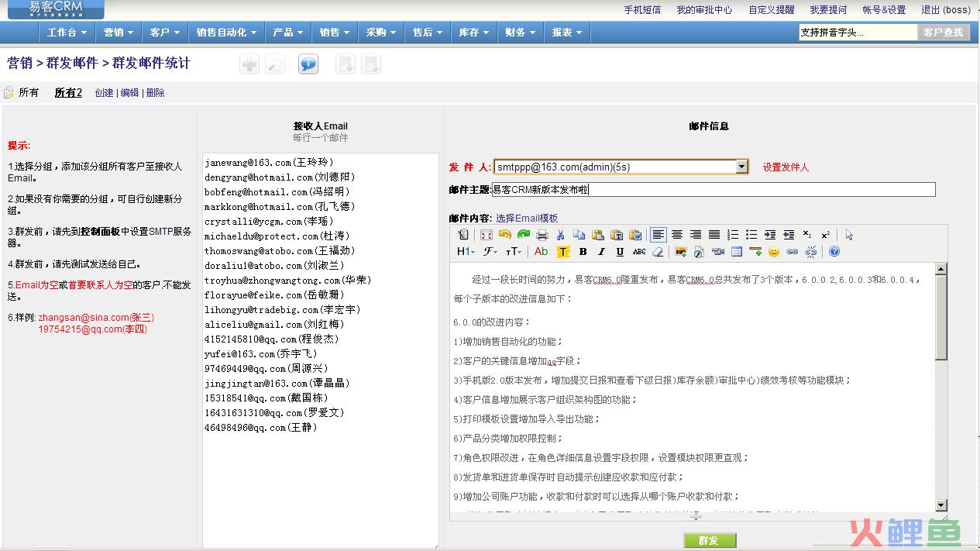This screenshot has height=551, width=980.
Task: Align text left in the editor
Action: pyautogui.click(x=658, y=234)
